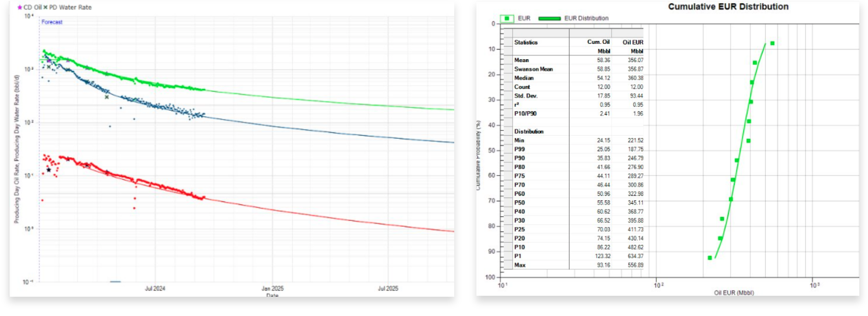Select the black star marker on red oil curve
This screenshot has height=316, width=868.
pyautogui.click(x=49, y=170)
